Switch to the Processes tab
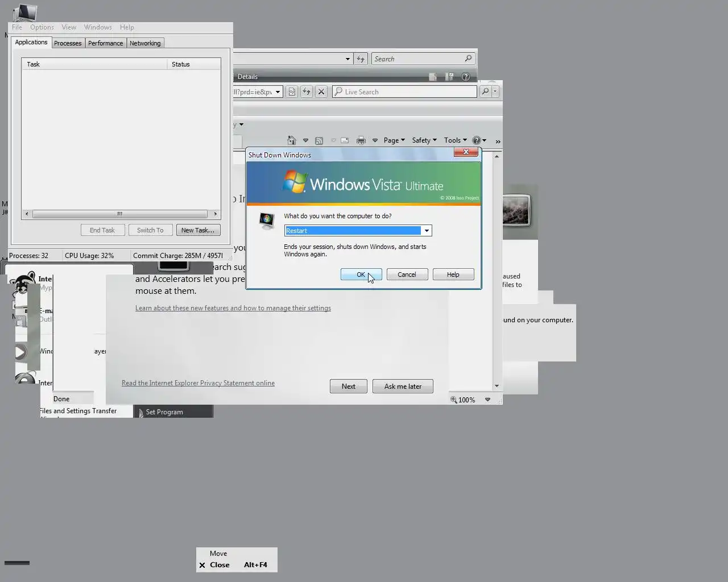This screenshot has width=728, height=582. [x=68, y=43]
